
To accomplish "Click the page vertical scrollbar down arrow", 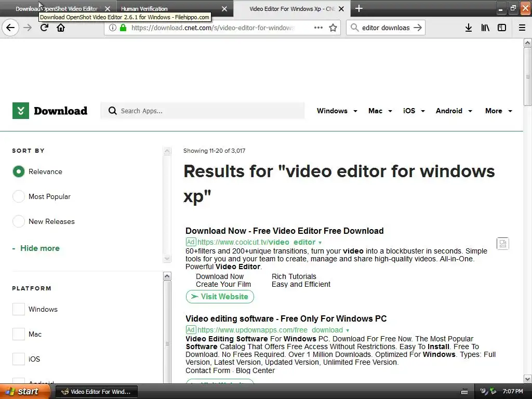I will 528,379.
